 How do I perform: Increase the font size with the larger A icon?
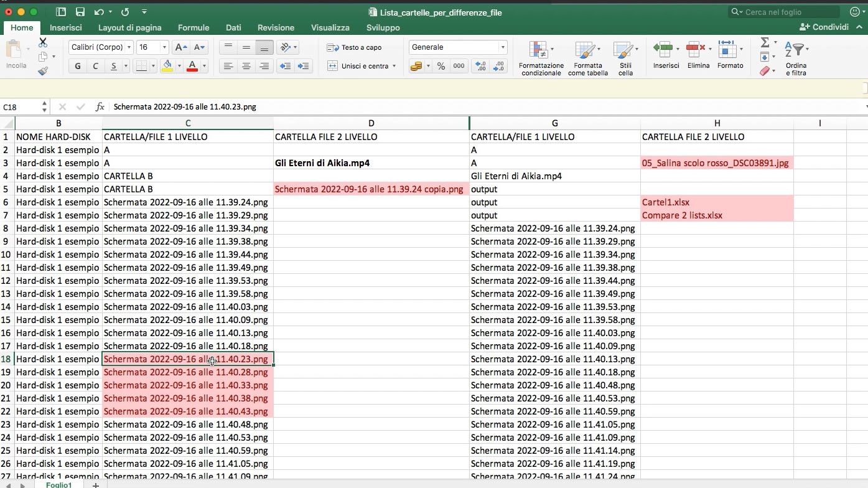(180, 47)
